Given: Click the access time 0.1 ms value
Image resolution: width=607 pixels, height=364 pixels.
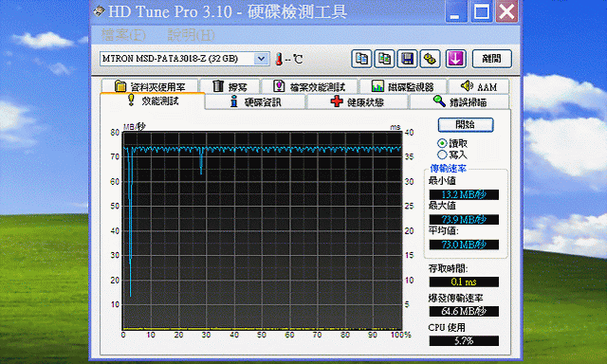Looking at the screenshot, I should click(464, 282).
